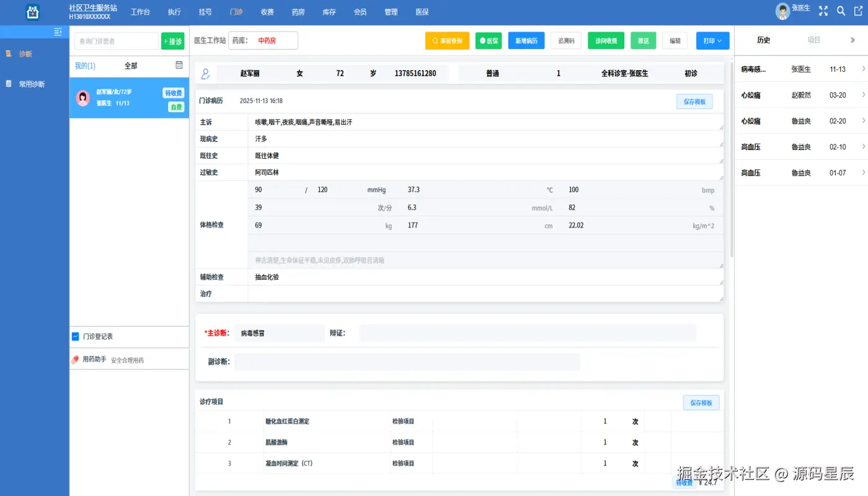Open the 药房 menu
Image resolution: width=868 pixels, height=496 pixels.
pos(298,12)
